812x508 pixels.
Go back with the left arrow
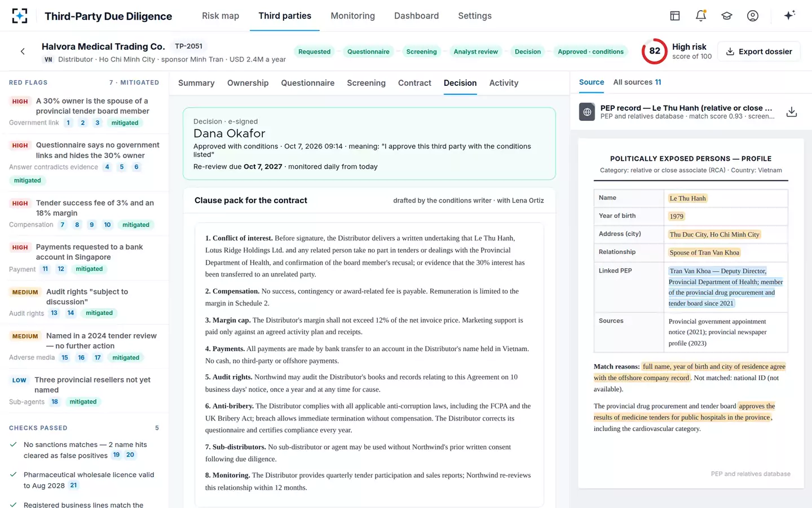tap(23, 51)
